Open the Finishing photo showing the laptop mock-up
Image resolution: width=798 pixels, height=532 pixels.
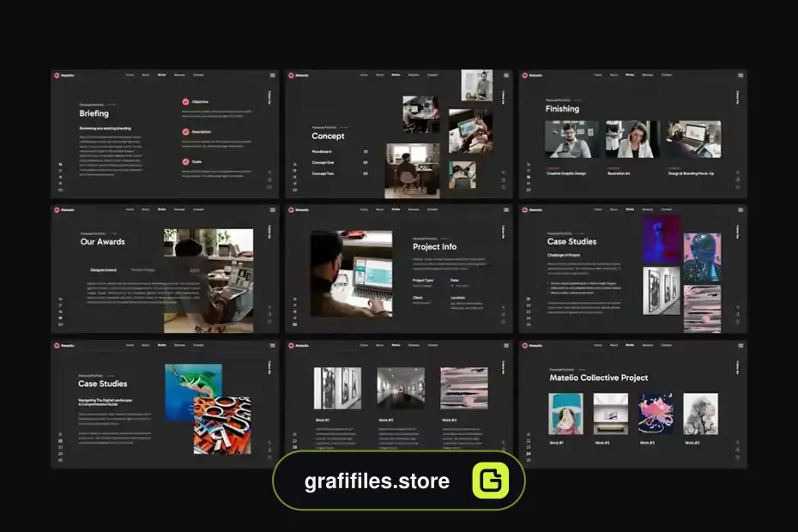pos(693,140)
